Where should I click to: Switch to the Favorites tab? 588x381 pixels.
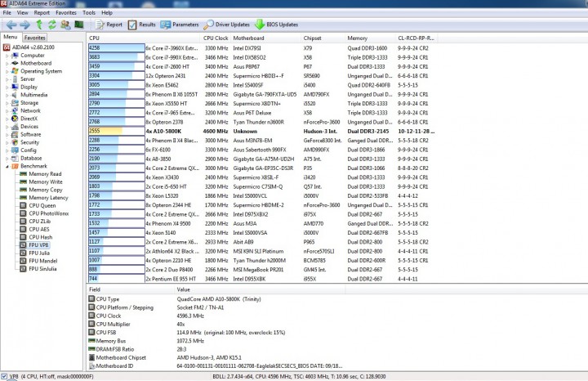point(35,38)
